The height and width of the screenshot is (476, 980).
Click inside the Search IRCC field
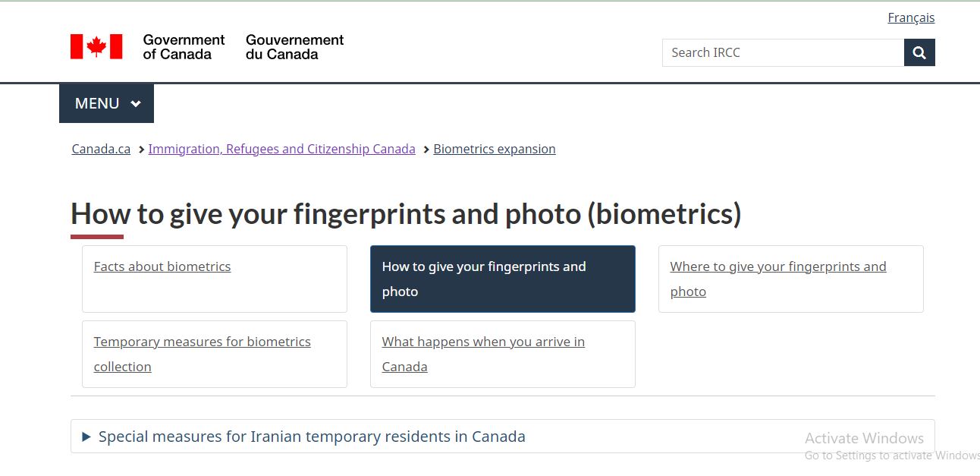[781, 52]
